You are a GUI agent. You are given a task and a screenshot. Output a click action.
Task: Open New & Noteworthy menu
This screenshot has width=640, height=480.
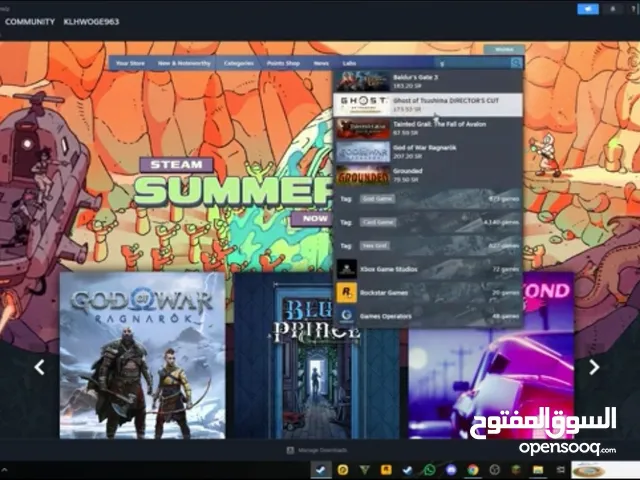pos(184,63)
